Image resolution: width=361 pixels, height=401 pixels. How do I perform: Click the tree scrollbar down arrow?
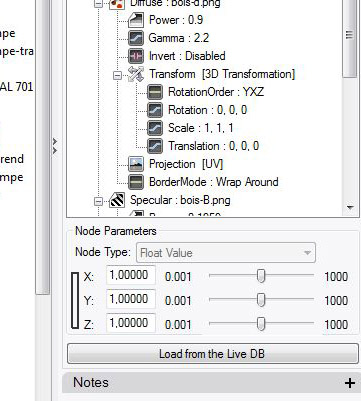pyautogui.click(x=350, y=208)
